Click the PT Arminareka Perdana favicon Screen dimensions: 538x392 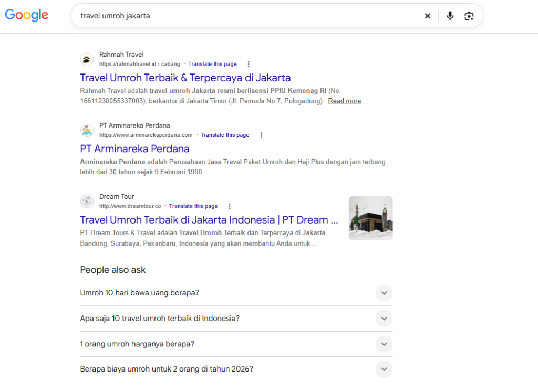click(87, 130)
